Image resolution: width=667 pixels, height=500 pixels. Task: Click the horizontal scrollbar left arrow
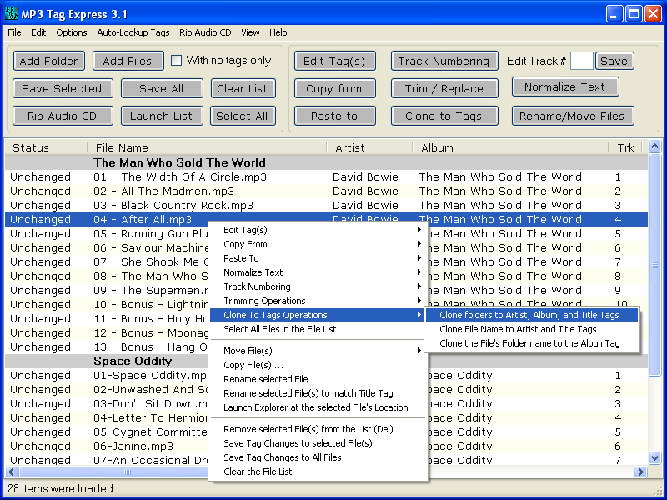11,471
